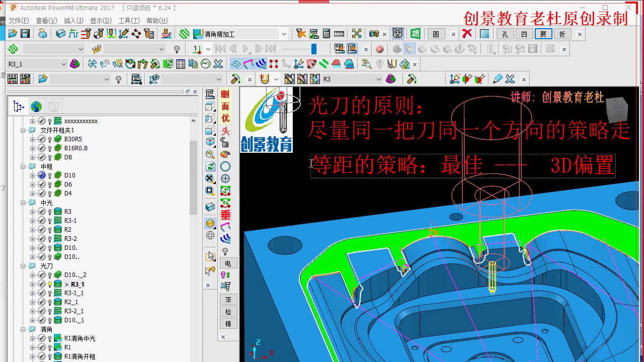Click the 电 button in side toolbar

coord(228,263)
